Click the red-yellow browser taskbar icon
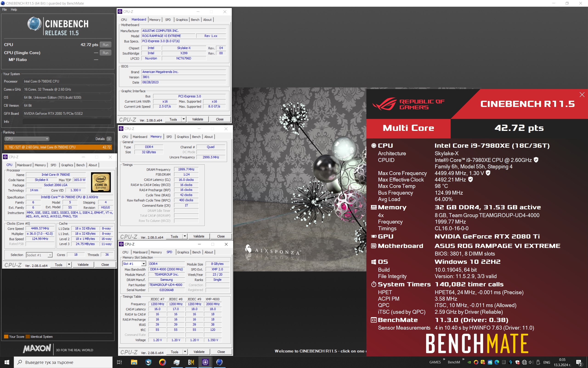 (162, 362)
